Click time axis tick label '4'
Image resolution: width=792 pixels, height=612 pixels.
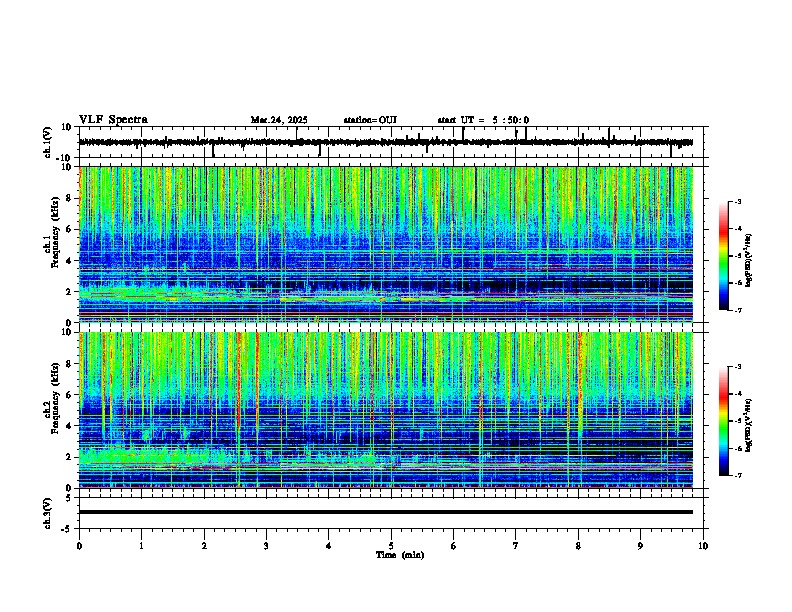(x=329, y=546)
